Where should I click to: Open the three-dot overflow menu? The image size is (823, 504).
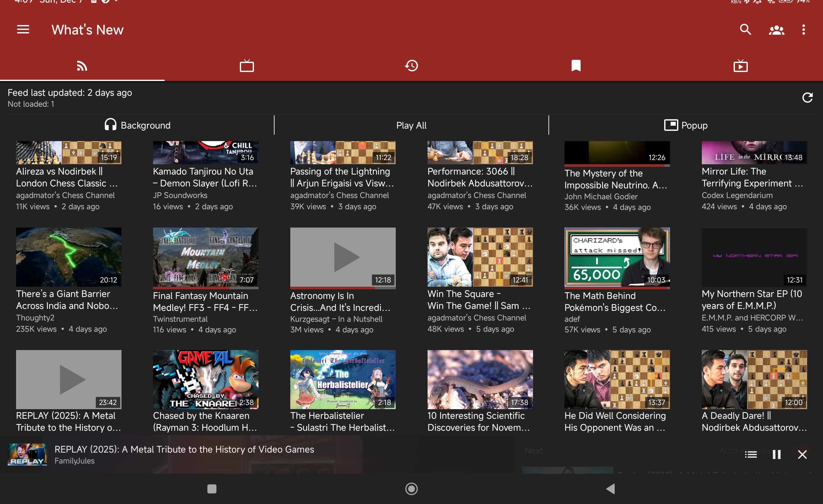tap(803, 30)
